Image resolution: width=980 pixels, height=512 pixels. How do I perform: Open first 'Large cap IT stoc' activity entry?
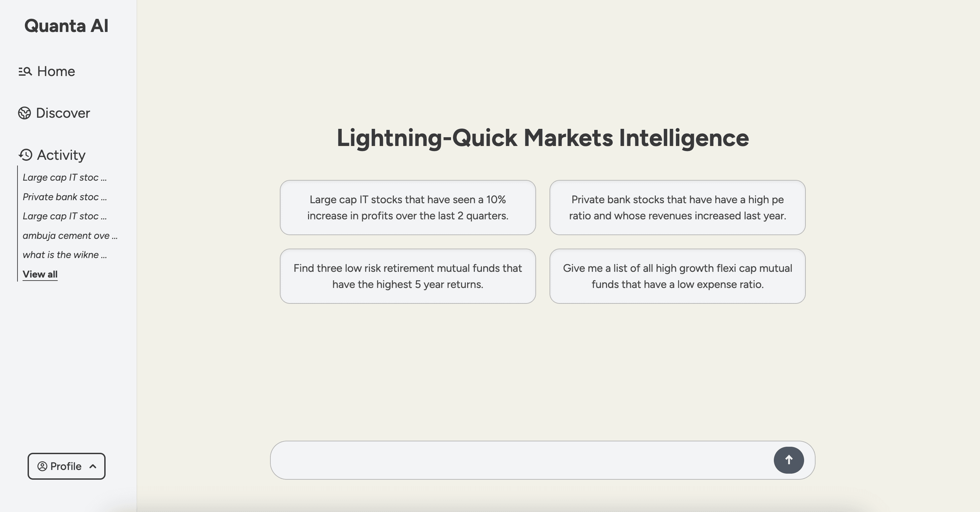click(x=64, y=177)
